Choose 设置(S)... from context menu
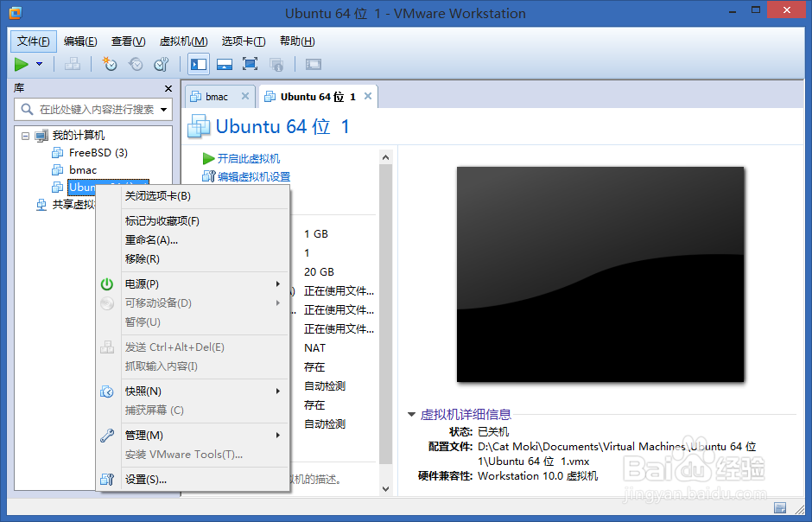This screenshot has height=522, width=812. 205,480
